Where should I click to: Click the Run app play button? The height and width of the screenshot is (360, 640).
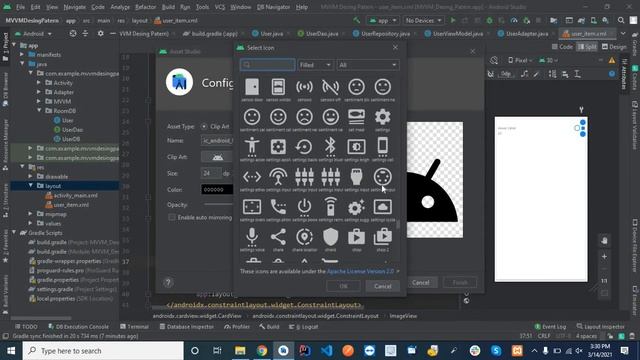[x=453, y=20]
